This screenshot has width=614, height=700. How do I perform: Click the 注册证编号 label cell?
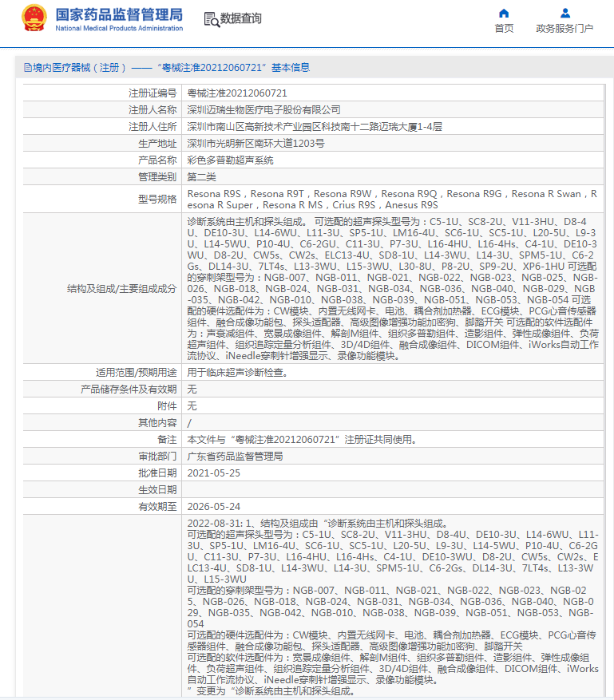103,93
